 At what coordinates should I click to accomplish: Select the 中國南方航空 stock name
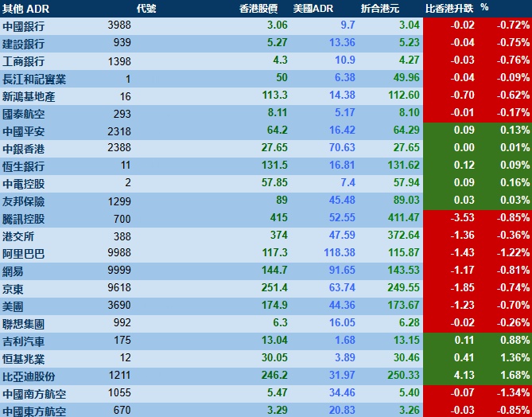tap(34, 394)
